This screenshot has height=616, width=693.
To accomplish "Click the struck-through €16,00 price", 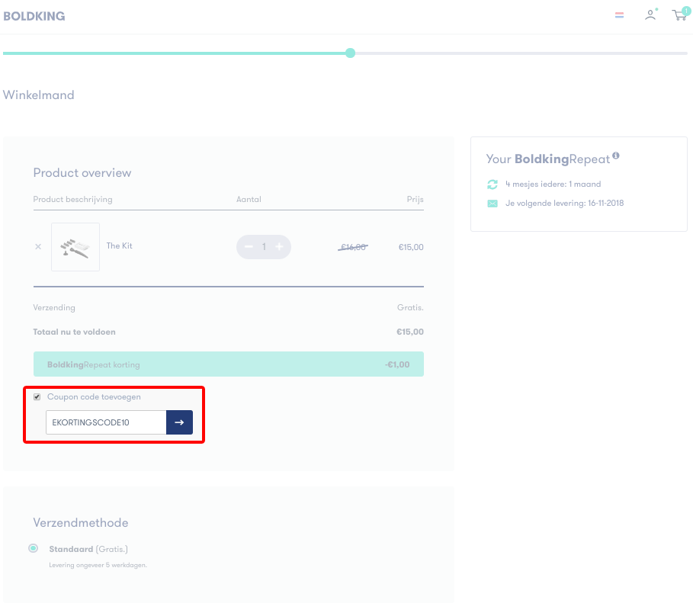I will coord(353,247).
